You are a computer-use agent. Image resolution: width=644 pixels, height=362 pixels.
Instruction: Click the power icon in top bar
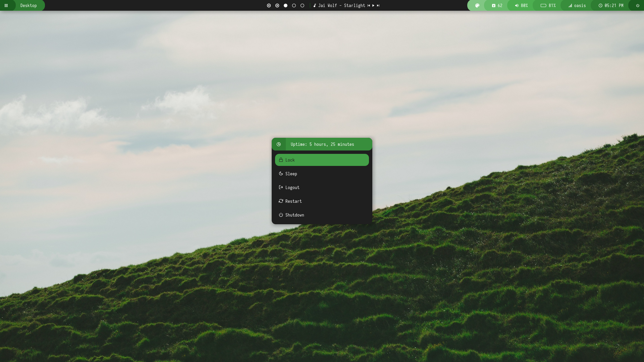tap(637, 5)
